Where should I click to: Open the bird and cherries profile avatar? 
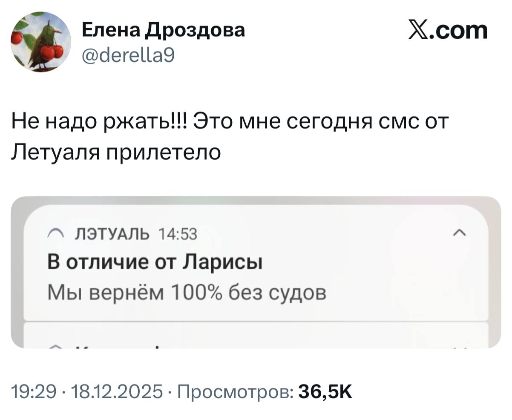click(x=41, y=42)
